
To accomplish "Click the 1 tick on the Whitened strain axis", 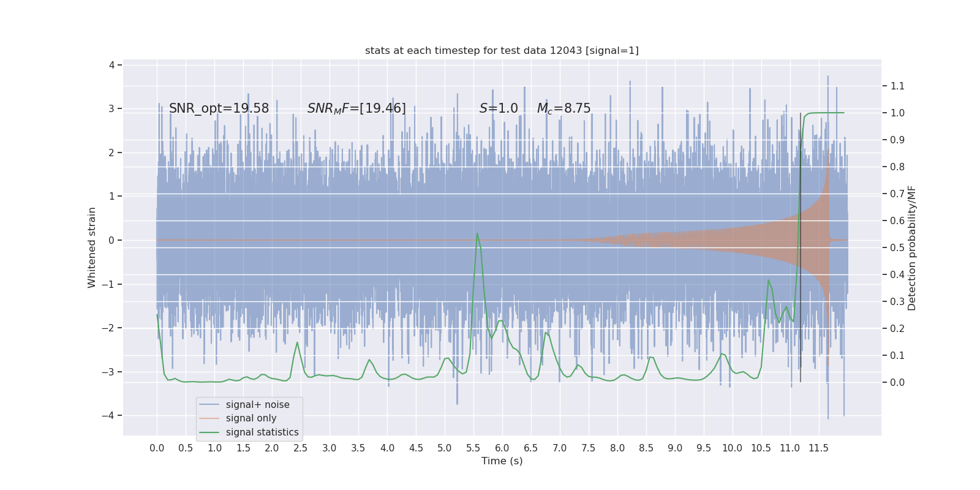I will point(112,196).
